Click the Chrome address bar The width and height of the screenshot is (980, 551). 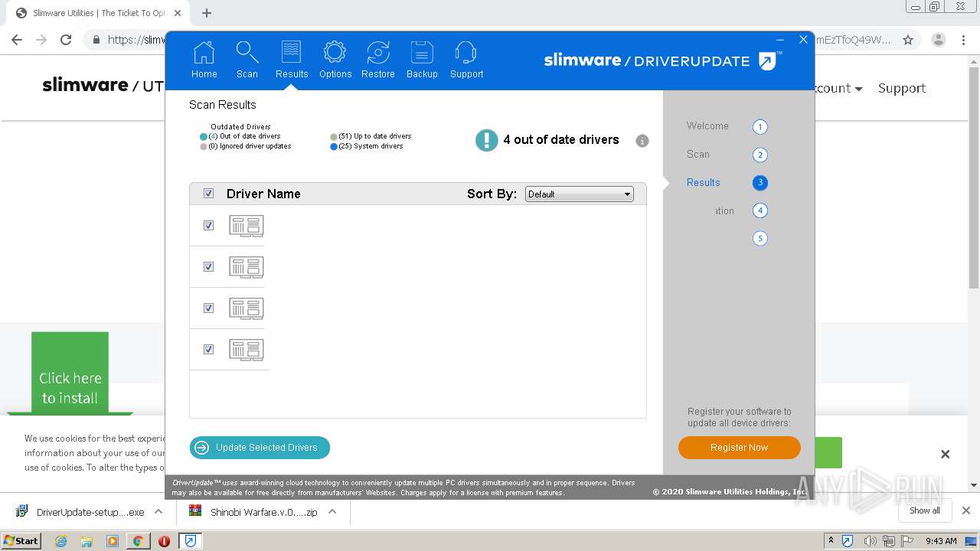(490, 40)
